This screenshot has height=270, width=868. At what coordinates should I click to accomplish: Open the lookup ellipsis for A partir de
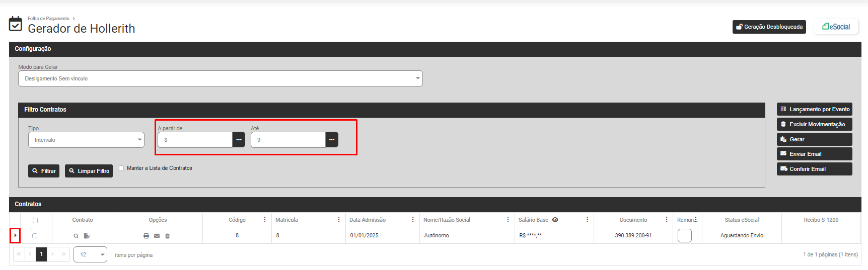[239, 140]
